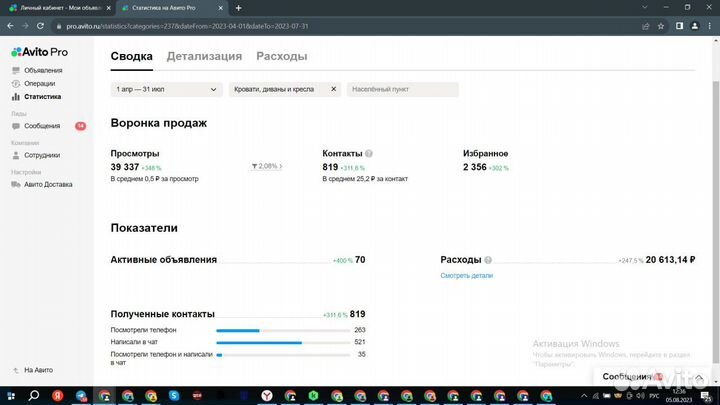Open the Смотреть детали link

467,276
